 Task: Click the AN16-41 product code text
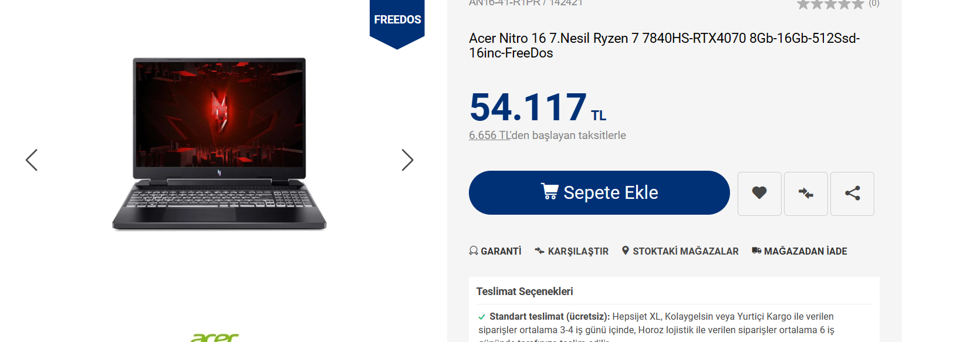pos(525,4)
